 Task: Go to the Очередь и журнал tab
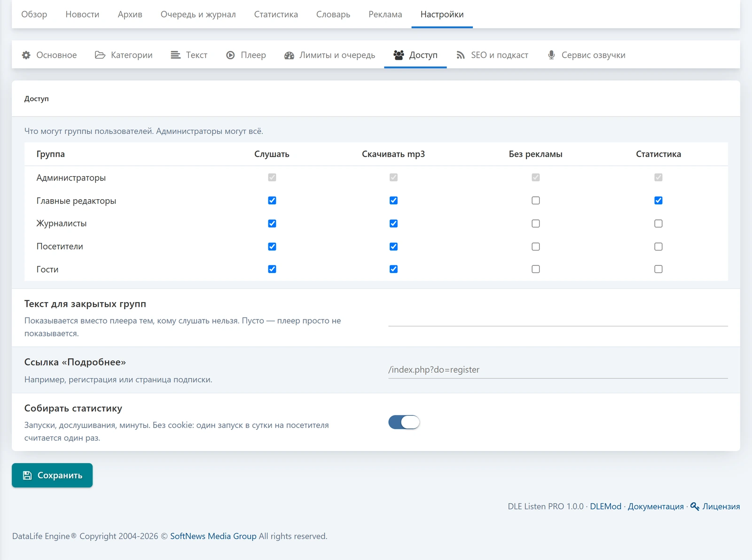click(198, 14)
